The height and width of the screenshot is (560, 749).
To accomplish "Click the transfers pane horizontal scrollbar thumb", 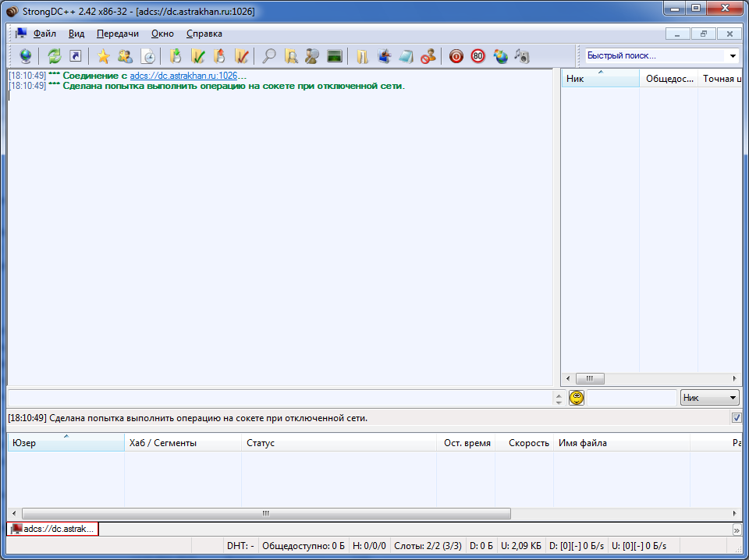I will (266, 514).
